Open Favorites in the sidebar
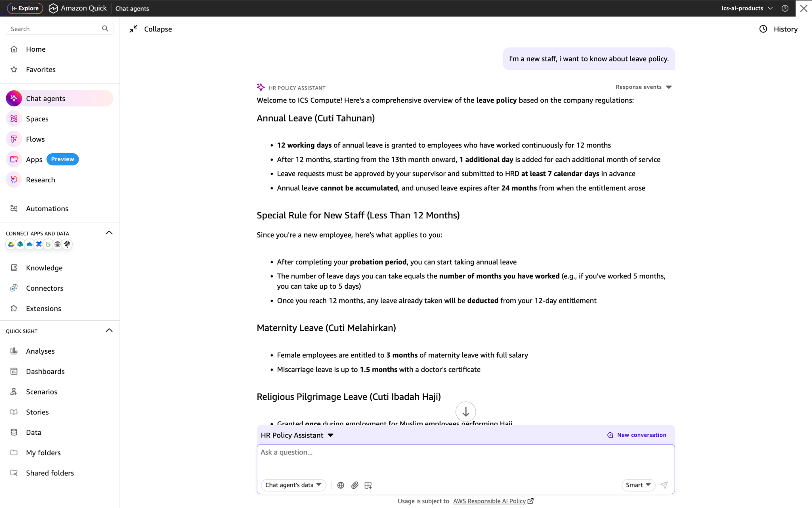 [x=60, y=69]
